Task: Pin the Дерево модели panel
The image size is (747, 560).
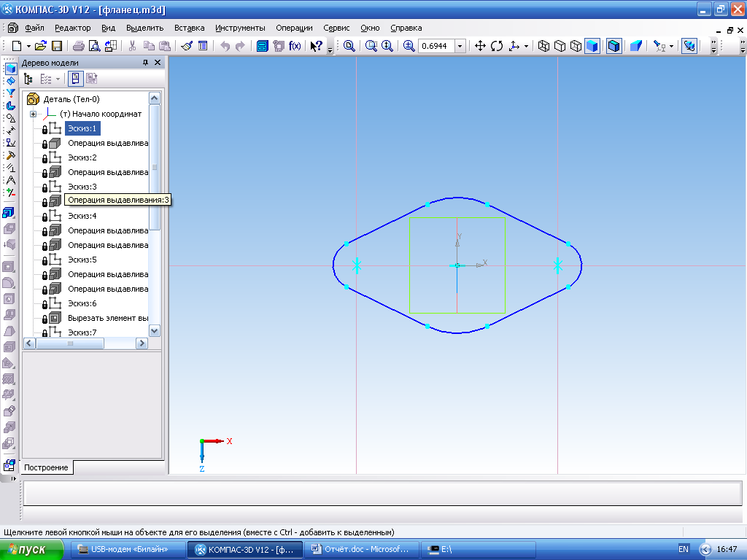Action: tap(146, 63)
